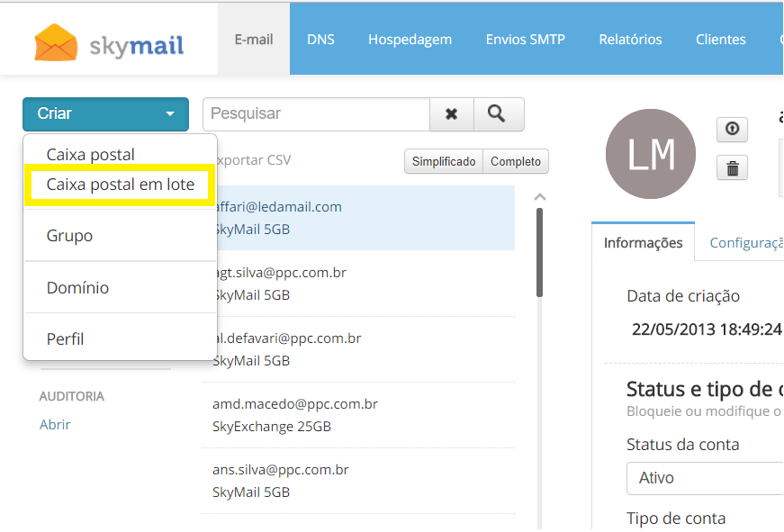Select Perfil from the create menu
Viewport: 784px width, 532px height.
coord(66,339)
